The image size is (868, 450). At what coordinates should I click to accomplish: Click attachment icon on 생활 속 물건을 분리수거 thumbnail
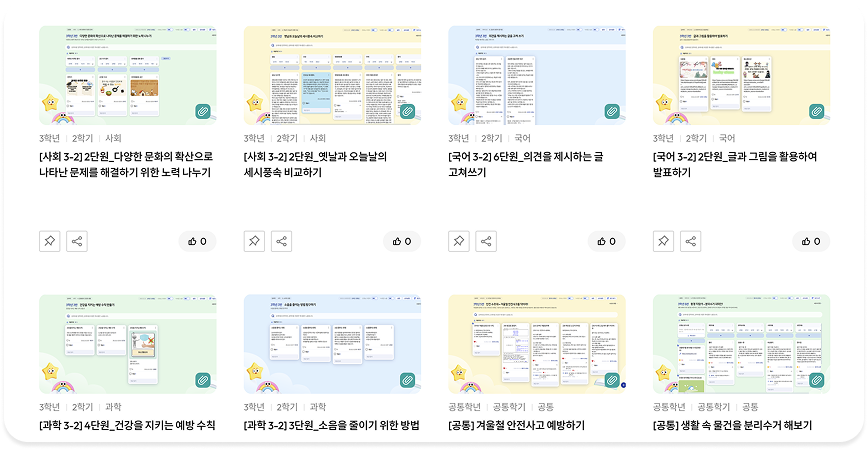click(x=817, y=380)
